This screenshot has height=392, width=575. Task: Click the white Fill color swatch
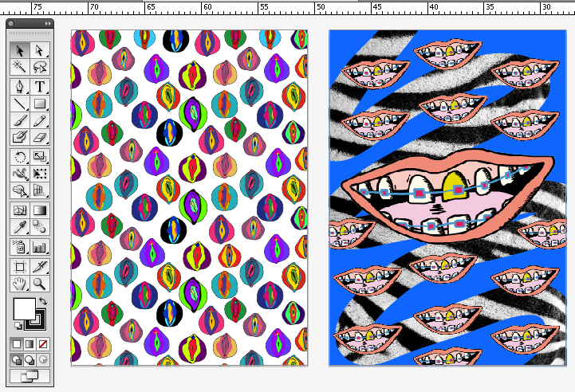pyautogui.click(x=24, y=308)
